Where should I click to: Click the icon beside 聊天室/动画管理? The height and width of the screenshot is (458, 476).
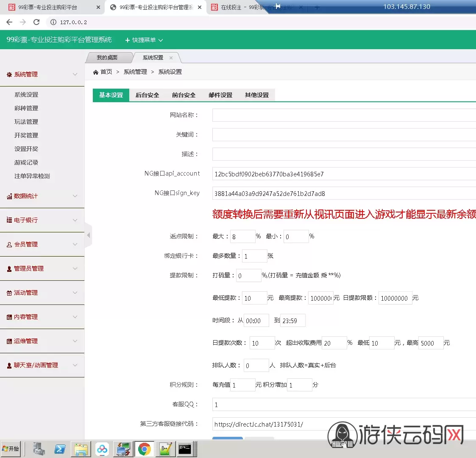[9, 366]
